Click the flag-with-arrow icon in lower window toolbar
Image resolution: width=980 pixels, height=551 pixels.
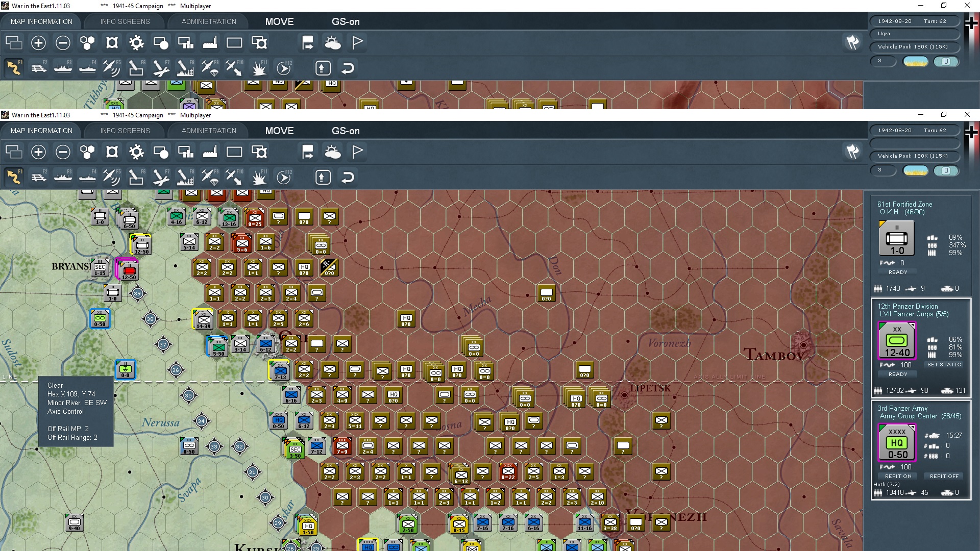pos(308,152)
